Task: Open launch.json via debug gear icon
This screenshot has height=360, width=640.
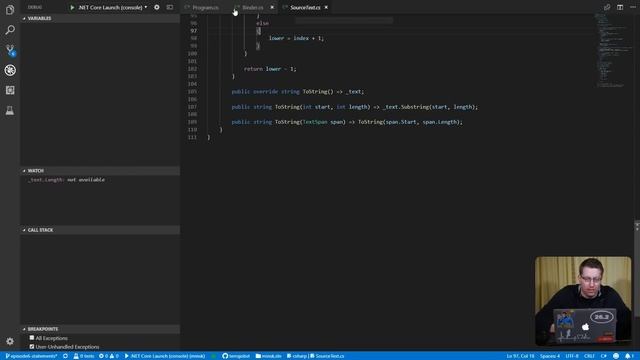Action: 157,7
